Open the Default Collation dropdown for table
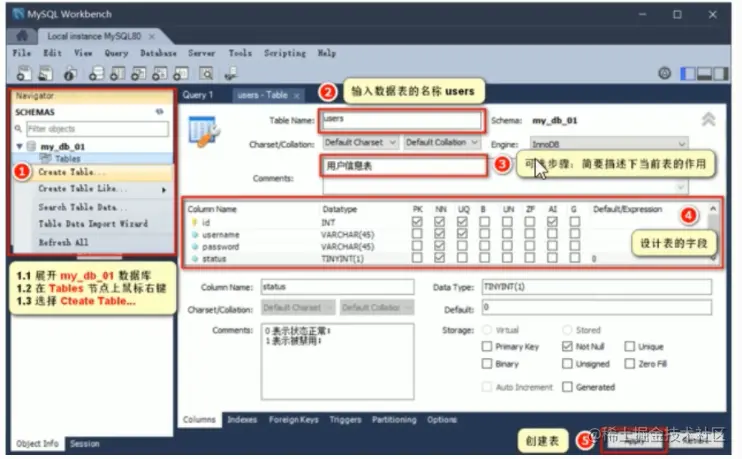742x459 pixels. tap(442, 142)
